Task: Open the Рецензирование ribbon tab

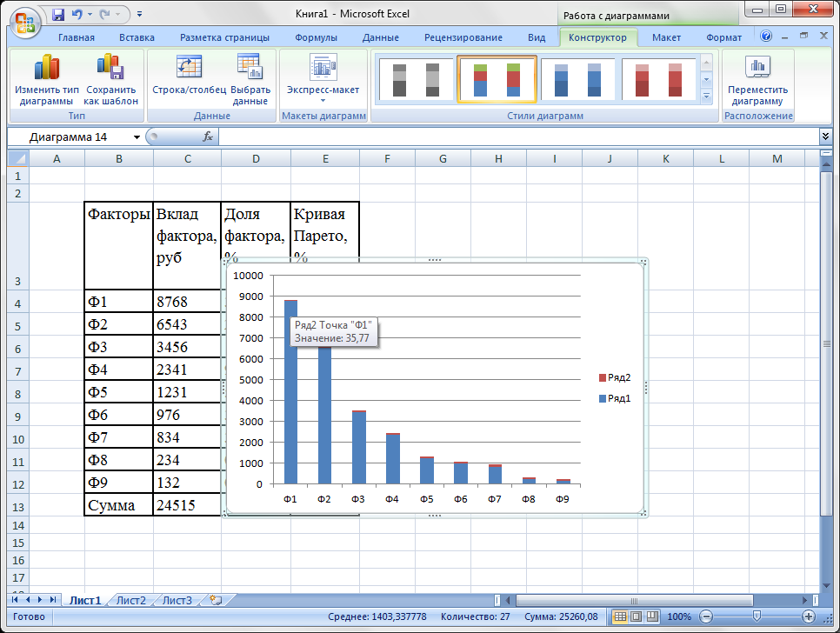Action: (x=463, y=37)
